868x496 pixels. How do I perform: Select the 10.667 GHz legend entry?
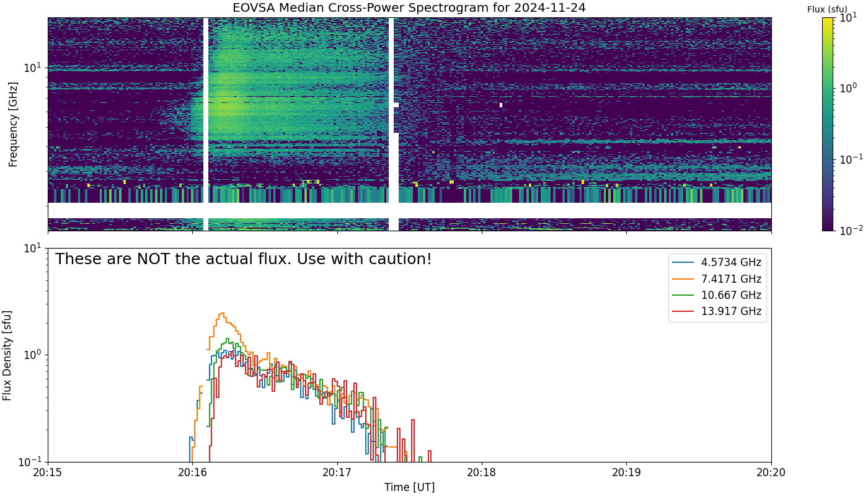[717, 295]
